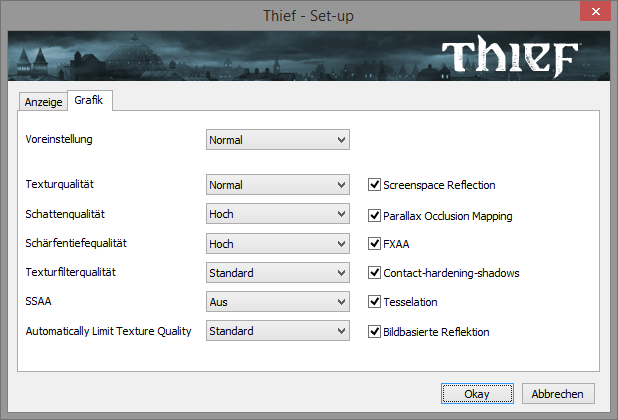Open the Voreinstellung dropdown
Image resolution: width=618 pixels, height=420 pixels.
point(277,140)
